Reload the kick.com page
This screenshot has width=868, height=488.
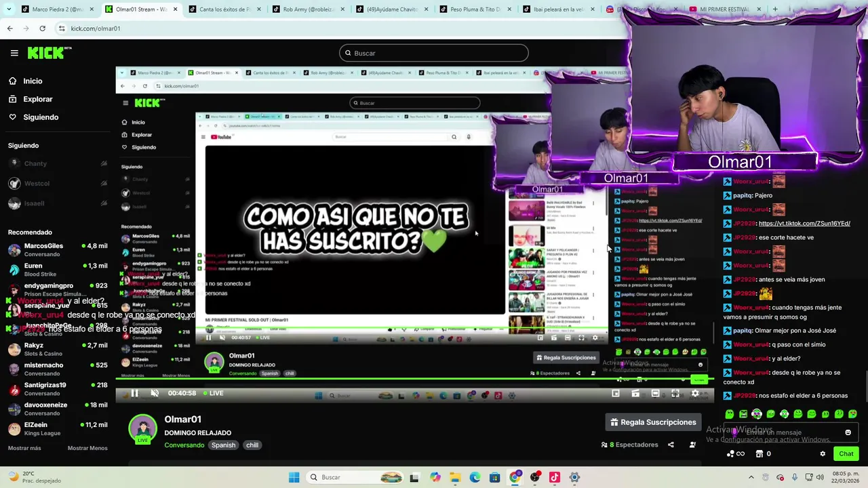pyautogui.click(x=42, y=28)
